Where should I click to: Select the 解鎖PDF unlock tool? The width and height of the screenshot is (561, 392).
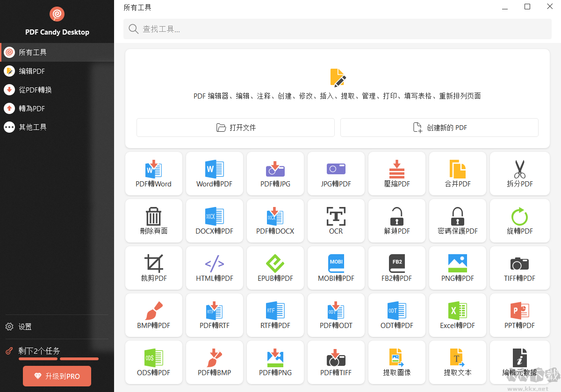396,221
